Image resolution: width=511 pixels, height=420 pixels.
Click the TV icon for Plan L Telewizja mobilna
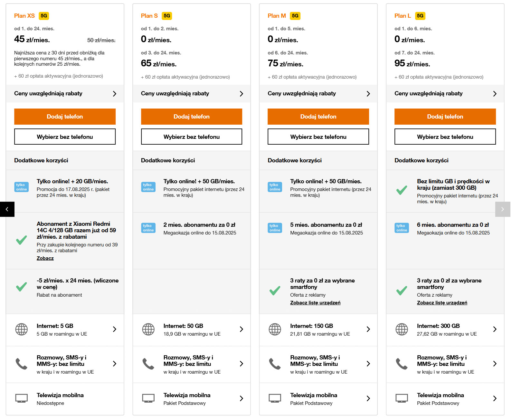tap(402, 398)
